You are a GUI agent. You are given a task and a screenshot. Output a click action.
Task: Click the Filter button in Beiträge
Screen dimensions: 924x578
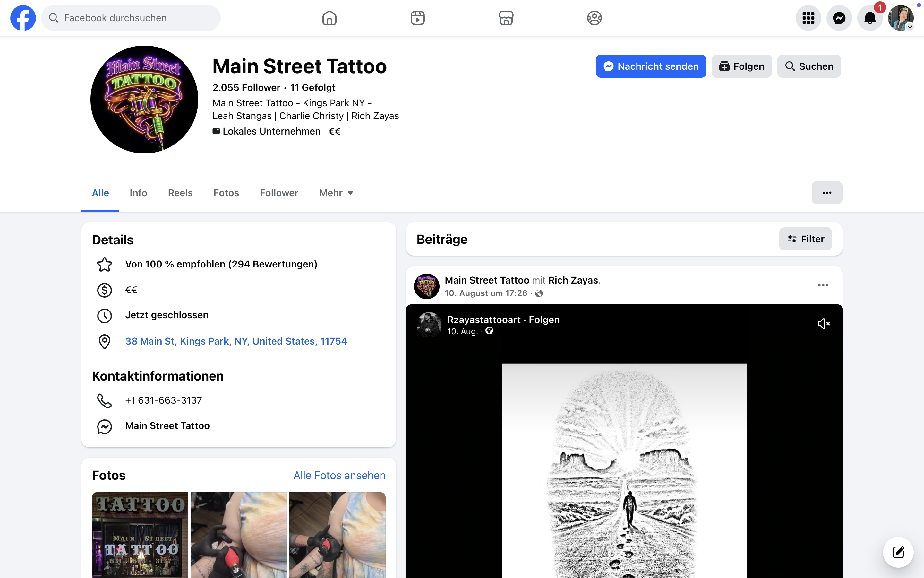(x=806, y=239)
